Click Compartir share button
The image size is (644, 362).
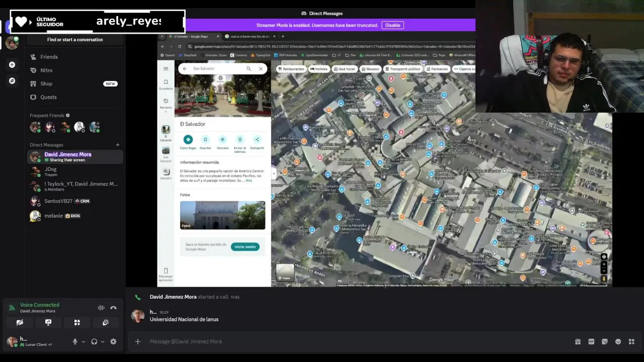tap(257, 142)
